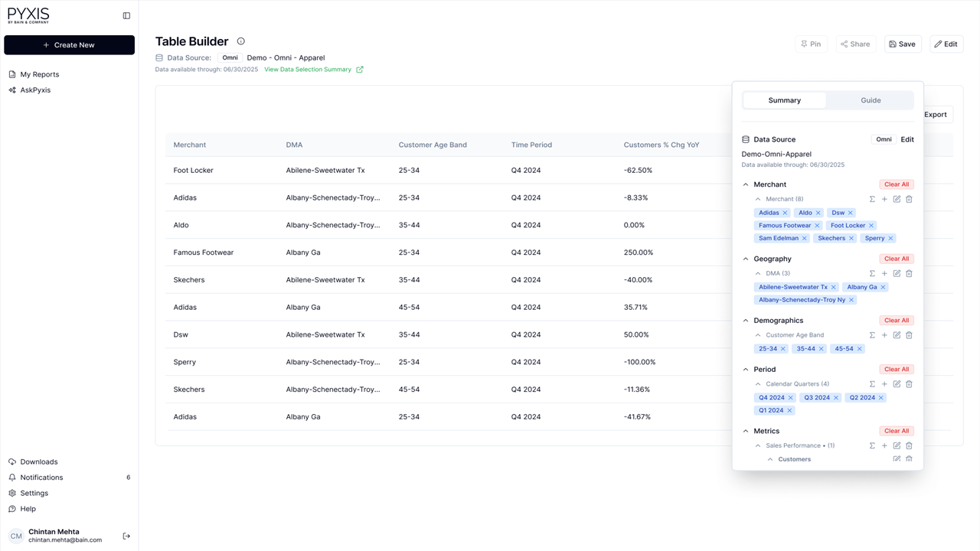Click View Data Selection Summary link
The width and height of the screenshot is (980, 551).
pos(314,70)
